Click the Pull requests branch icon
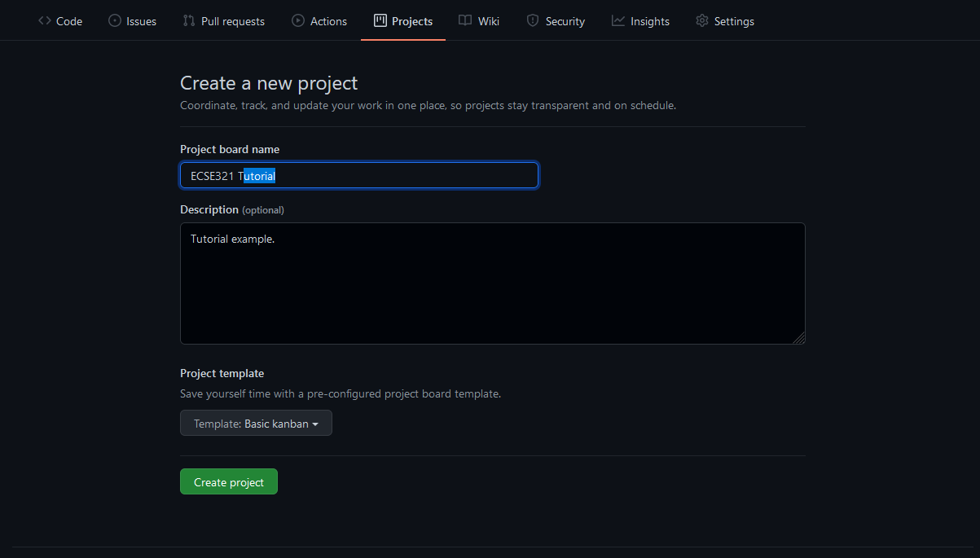 189,21
